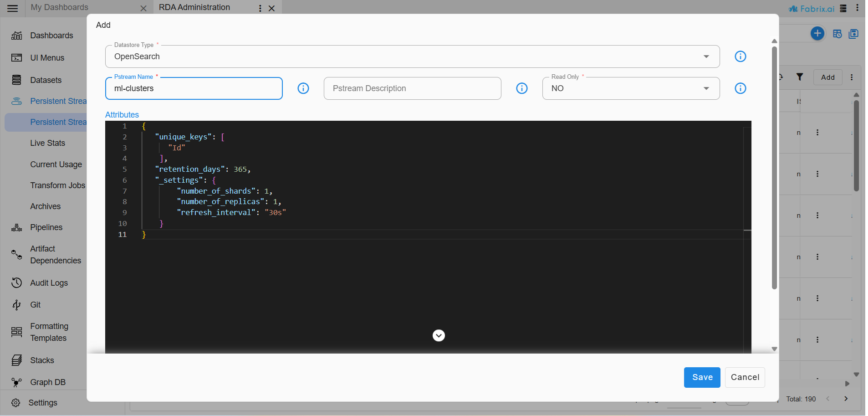Click the info icon beside Pstream Description
This screenshot has height=416, width=868.
521,88
